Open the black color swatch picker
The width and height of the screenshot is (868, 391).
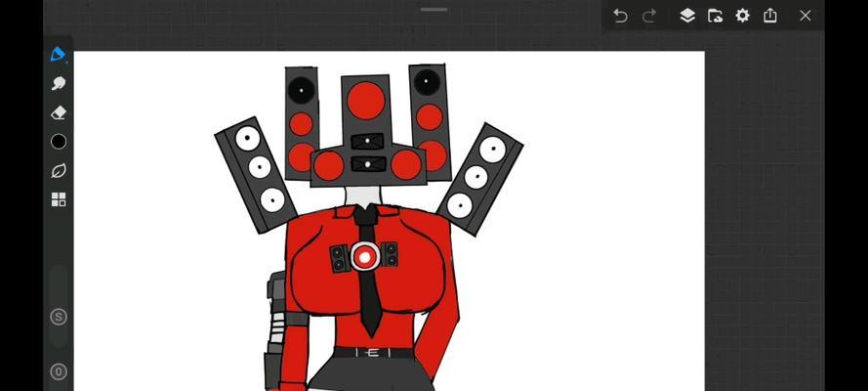[x=59, y=142]
